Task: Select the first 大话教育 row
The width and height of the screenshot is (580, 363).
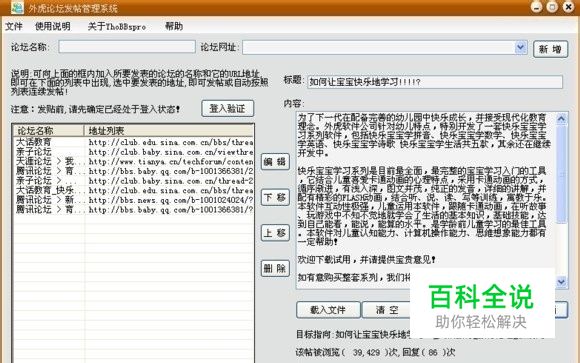Action: point(134,142)
